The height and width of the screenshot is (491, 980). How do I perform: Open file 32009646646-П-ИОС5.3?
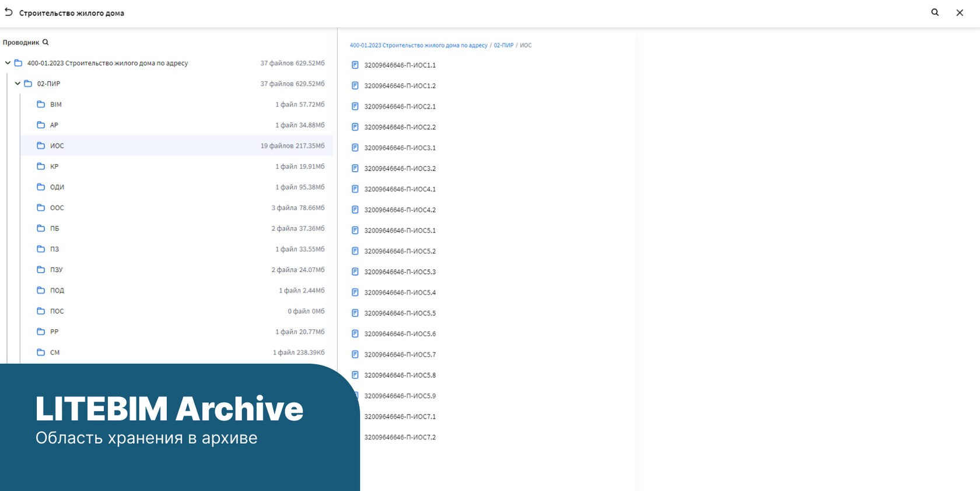tap(400, 272)
